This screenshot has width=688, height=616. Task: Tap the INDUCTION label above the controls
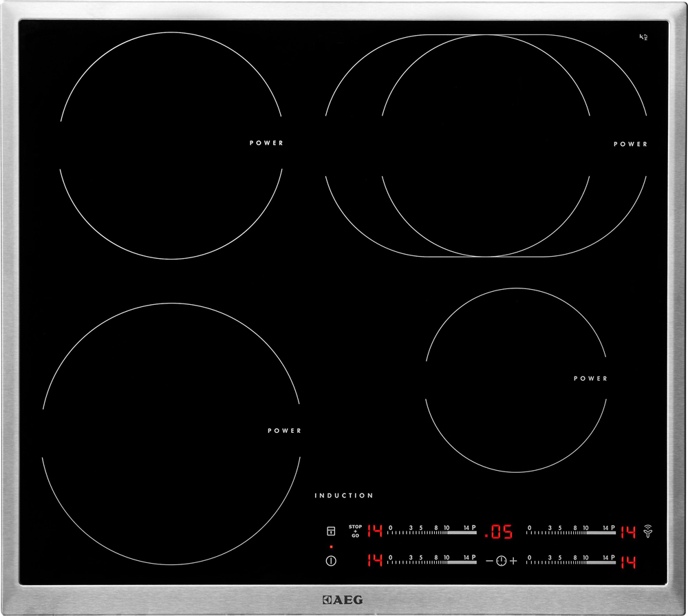pos(343,496)
